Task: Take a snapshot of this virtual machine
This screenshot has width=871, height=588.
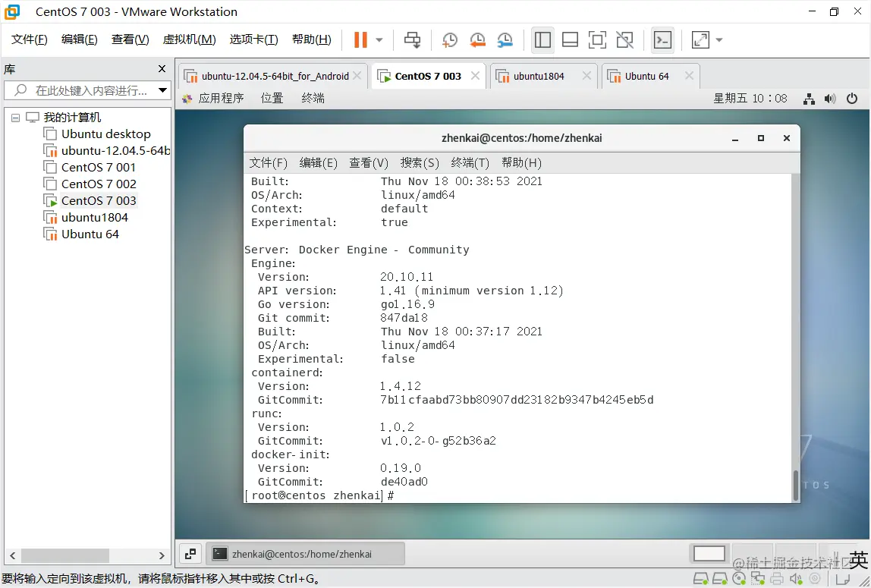Action: coord(449,40)
